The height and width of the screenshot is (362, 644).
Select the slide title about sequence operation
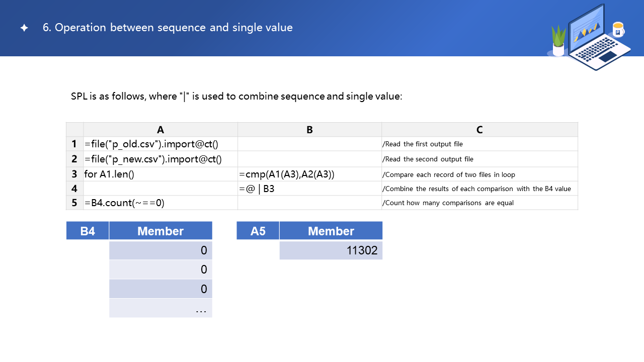(168, 28)
